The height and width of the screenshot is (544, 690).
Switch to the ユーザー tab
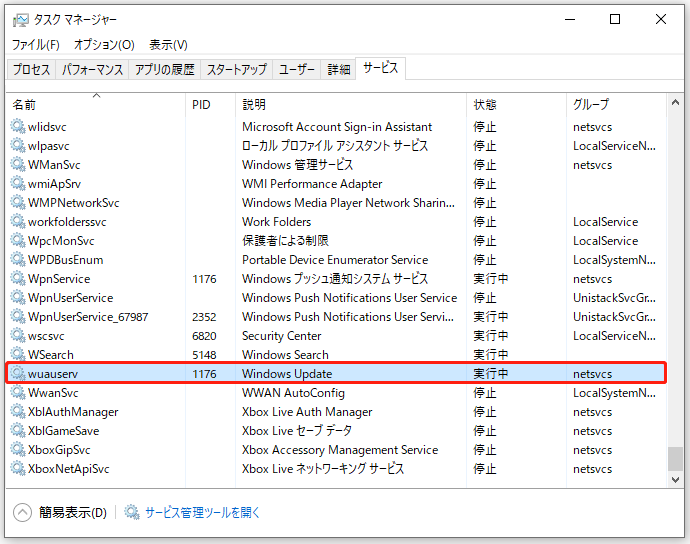[297, 70]
